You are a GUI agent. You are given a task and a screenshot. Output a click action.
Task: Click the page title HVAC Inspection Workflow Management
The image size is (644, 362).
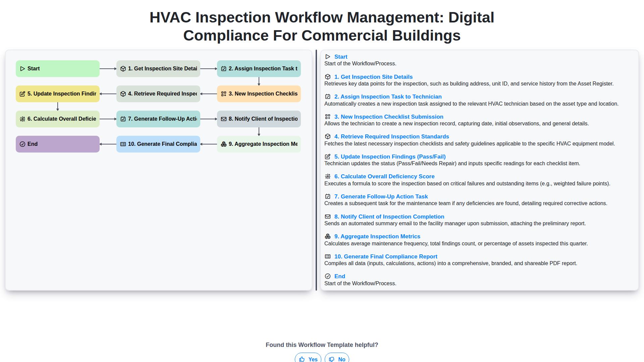point(322,26)
